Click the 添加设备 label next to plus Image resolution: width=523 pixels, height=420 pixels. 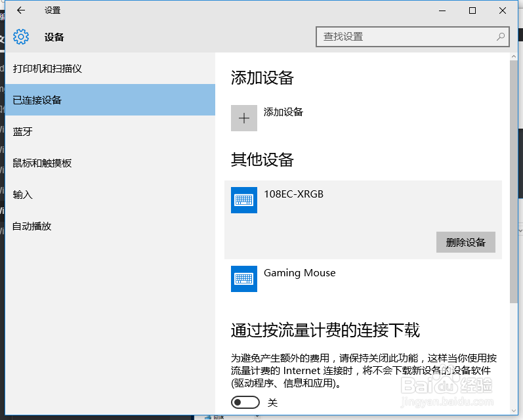pos(283,112)
